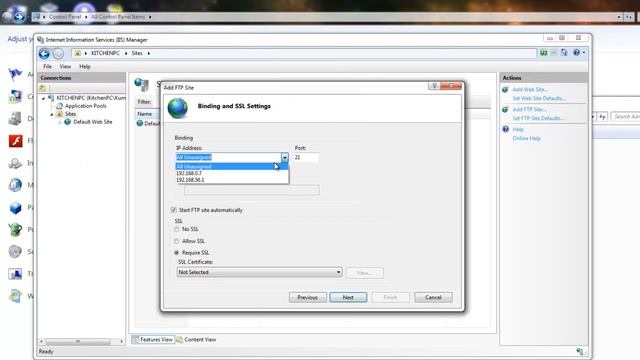The height and width of the screenshot is (360, 640).
Task: Open the File menu
Action: (47, 67)
